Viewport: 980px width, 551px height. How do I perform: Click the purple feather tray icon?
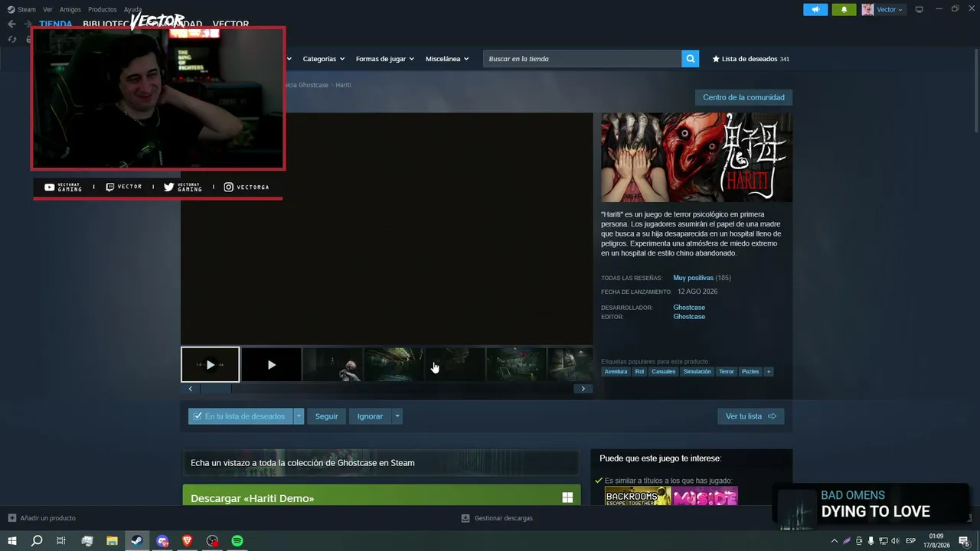(x=846, y=541)
